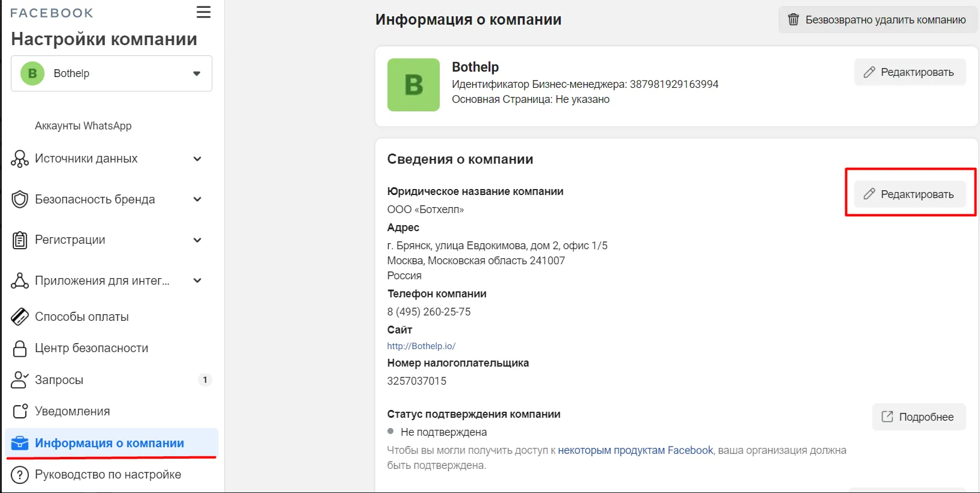Click the Уведомления icon

tap(20, 411)
